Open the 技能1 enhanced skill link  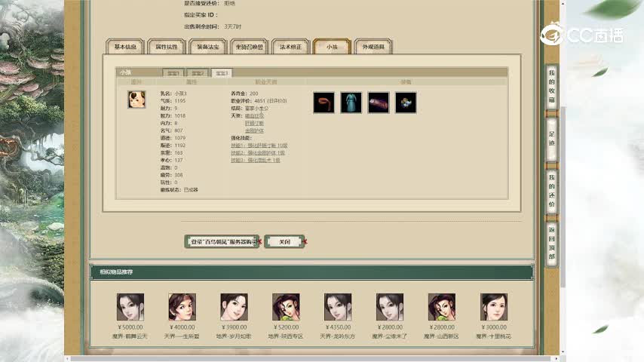(x=259, y=146)
